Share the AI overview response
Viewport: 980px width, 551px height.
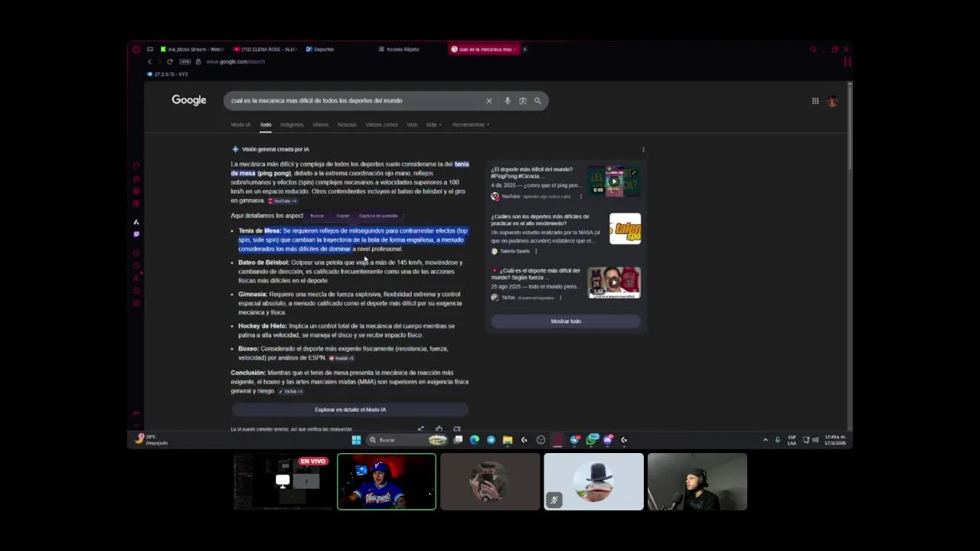420,429
